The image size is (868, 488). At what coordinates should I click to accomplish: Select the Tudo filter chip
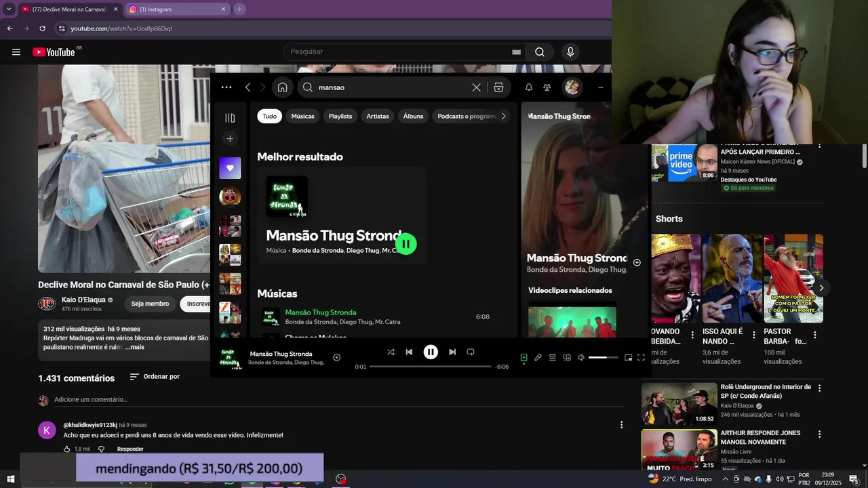[270, 116]
